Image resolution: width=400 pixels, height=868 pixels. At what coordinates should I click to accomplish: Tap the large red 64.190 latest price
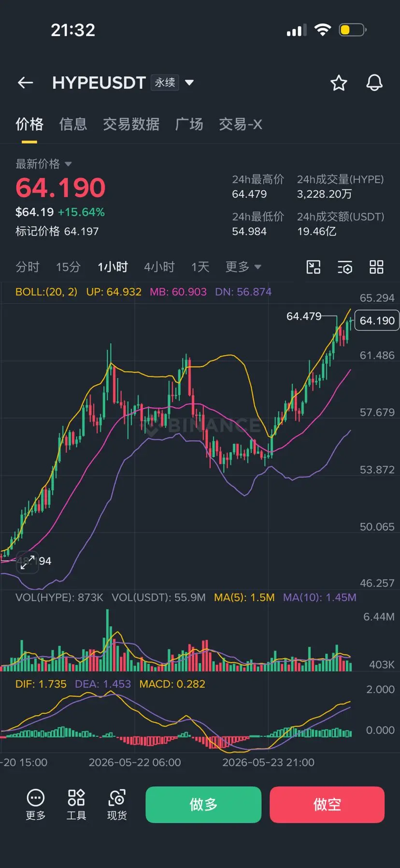point(60,188)
